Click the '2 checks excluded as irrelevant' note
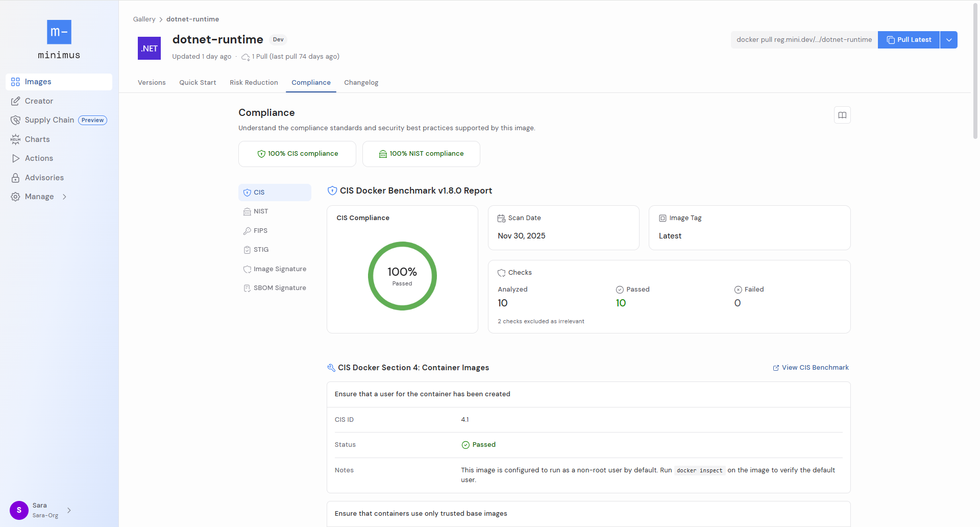Viewport: 980px width, 527px height. (x=541, y=321)
